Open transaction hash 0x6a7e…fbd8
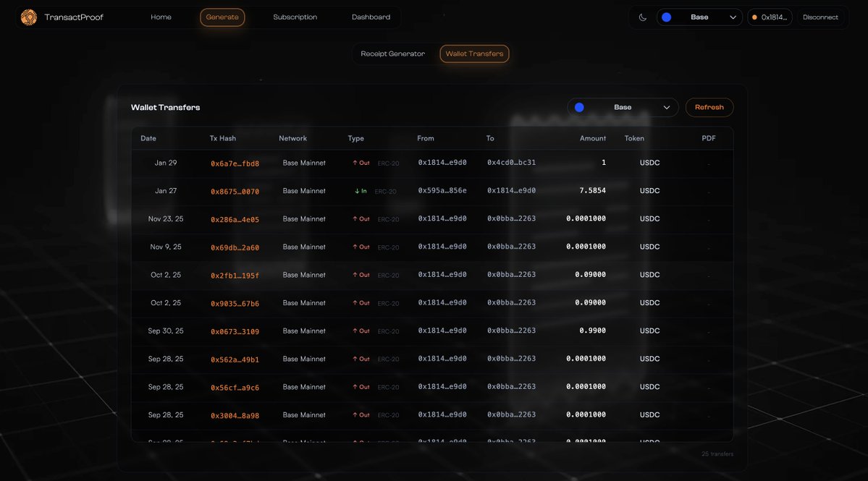Image resolution: width=868 pixels, height=481 pixels. [x=235, y=163]
